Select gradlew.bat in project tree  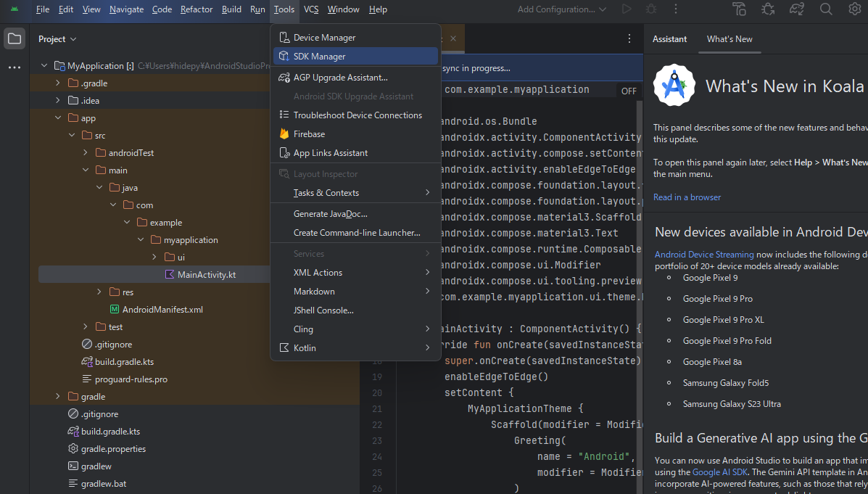coord(104,483)
